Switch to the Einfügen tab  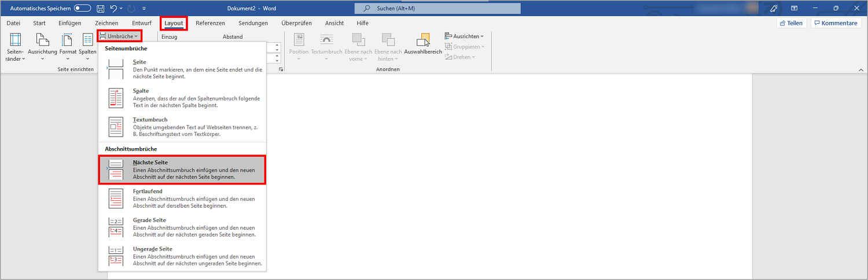pyautogui.click(x=69, y=23)
